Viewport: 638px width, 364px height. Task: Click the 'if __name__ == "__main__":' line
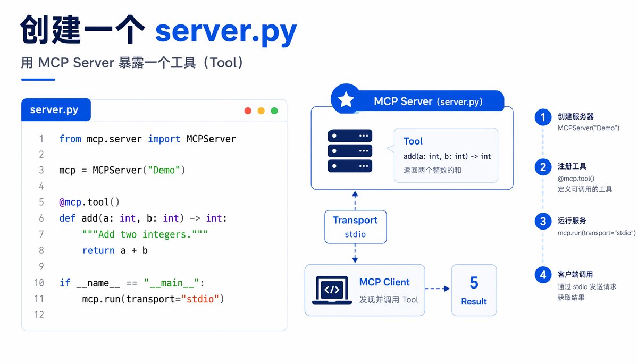[131, 283]
